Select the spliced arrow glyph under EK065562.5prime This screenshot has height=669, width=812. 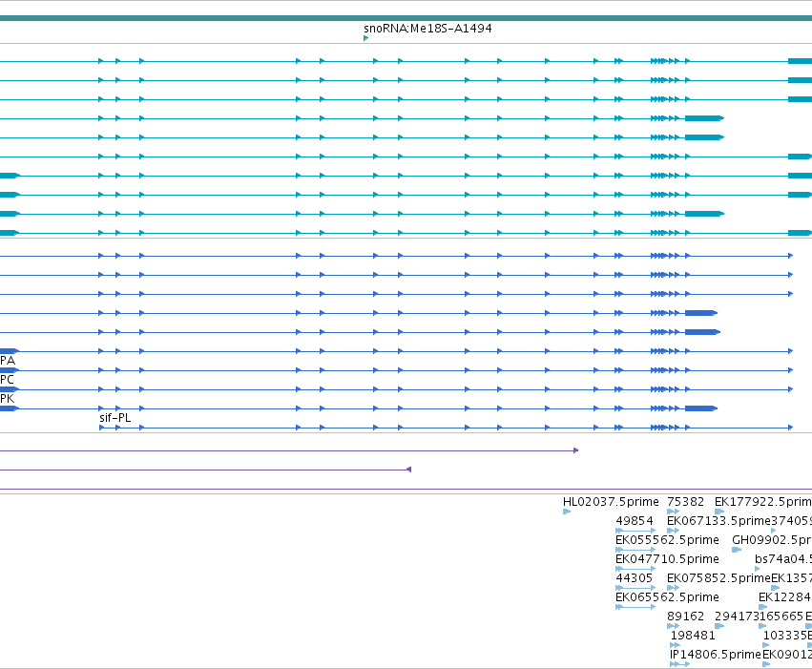635,607
